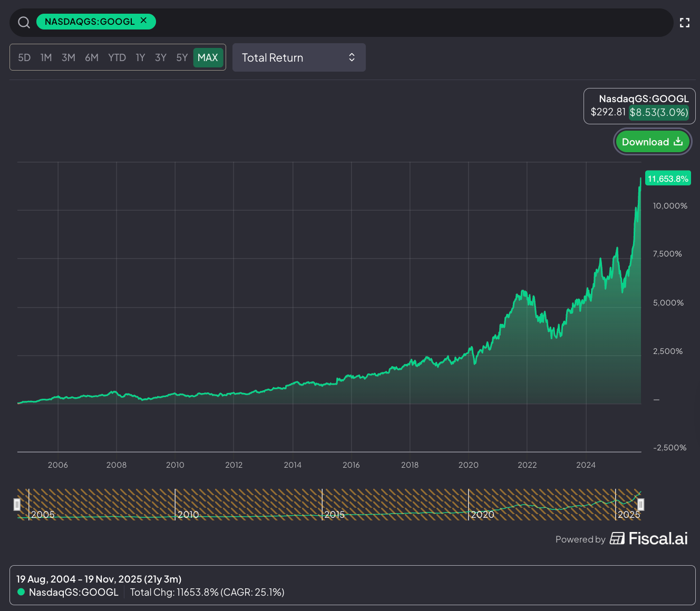Click the 2010 marker in range navigator
Viewport: 700px width, 611px height.
[188, 515]
